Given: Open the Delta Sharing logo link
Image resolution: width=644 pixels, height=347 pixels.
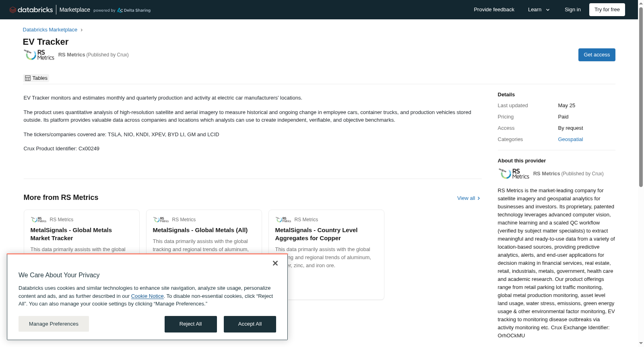Looking at the screenshot, I should pyautogui.click(x=134, y=10).
